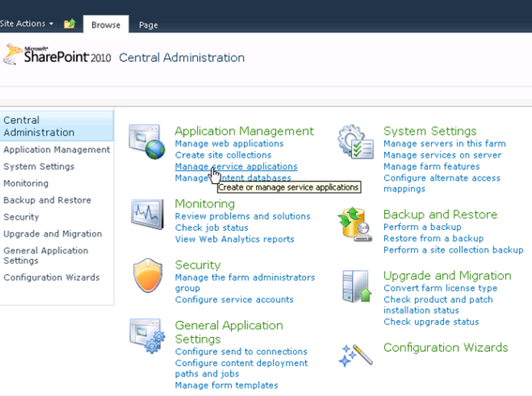This screenshot has width=532, height=396.
Task: Click the Upgrade and Migration server icon
Action: tap(355, 287)
